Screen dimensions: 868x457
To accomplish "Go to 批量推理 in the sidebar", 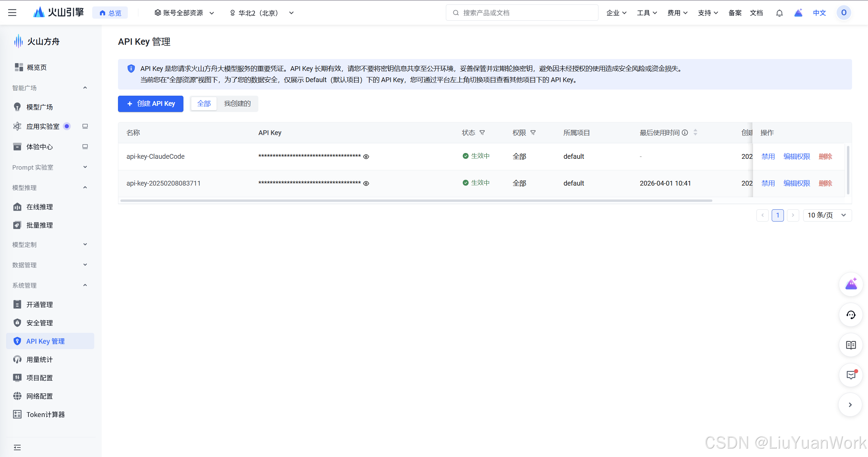I will [40, 225].
